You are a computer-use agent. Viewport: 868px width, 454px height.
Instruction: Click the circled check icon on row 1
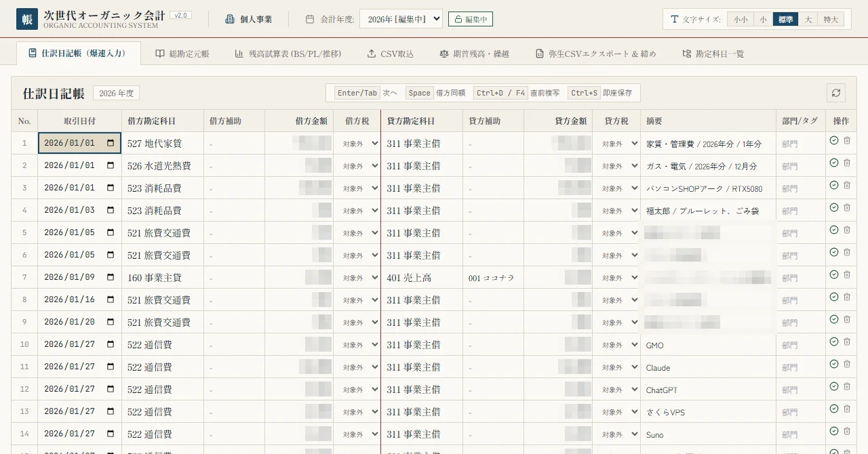pyautogui.click(x=834, y=140)
